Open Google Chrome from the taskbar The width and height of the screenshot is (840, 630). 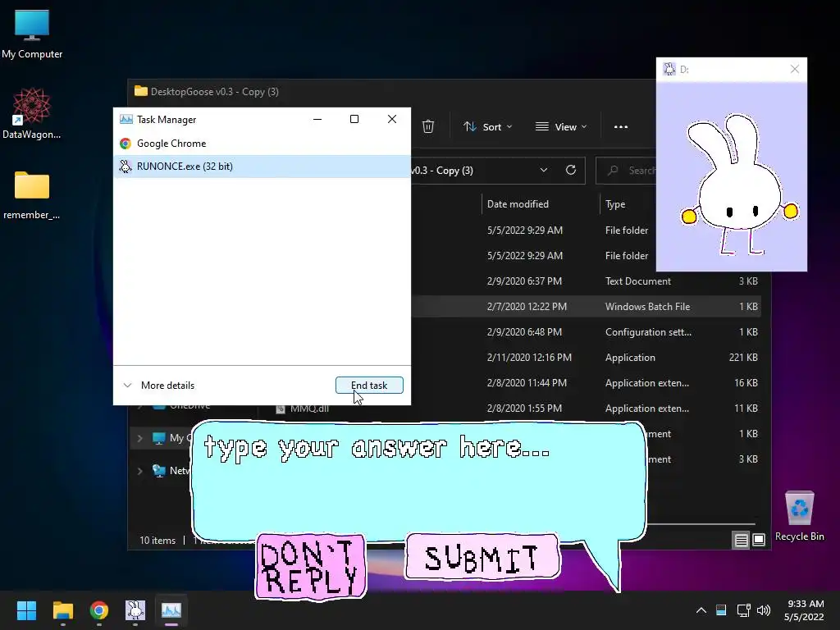tap(99, 610)
